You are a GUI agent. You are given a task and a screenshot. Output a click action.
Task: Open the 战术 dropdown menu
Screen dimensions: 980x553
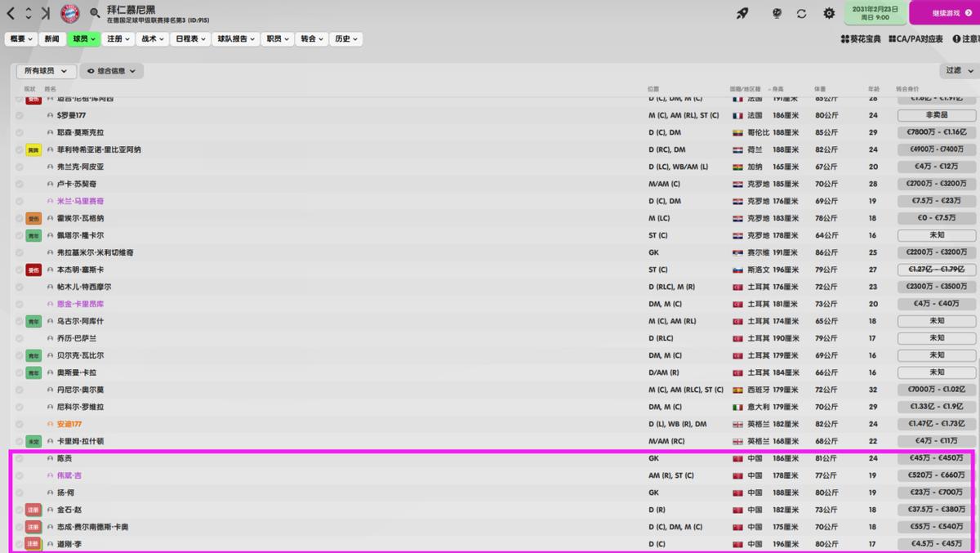pos(153,38)
